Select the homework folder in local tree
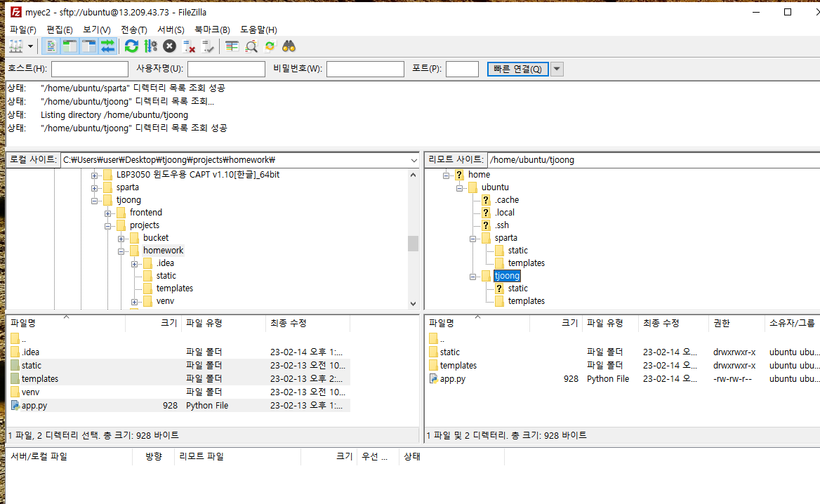This screenshot has height=504, width=820. click(x=163, y=251)
